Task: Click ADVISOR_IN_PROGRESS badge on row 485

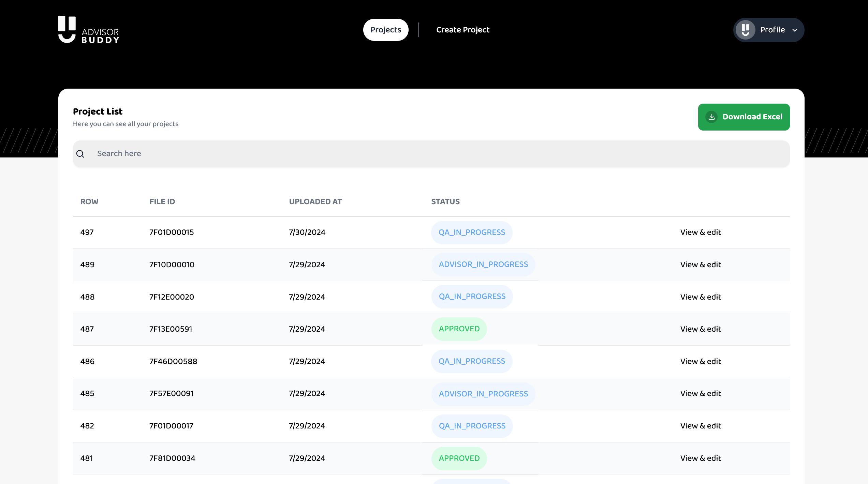Action: point(483,394)
